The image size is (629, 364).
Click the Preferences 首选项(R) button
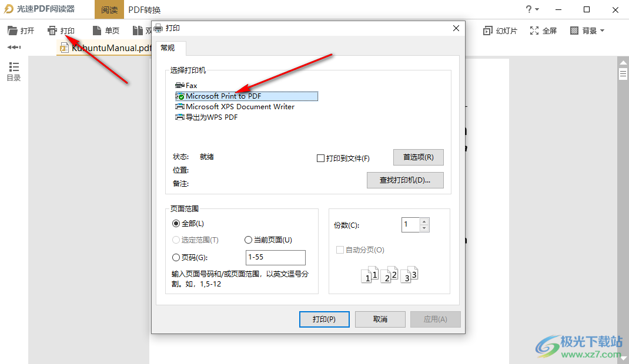pos(419,157)
